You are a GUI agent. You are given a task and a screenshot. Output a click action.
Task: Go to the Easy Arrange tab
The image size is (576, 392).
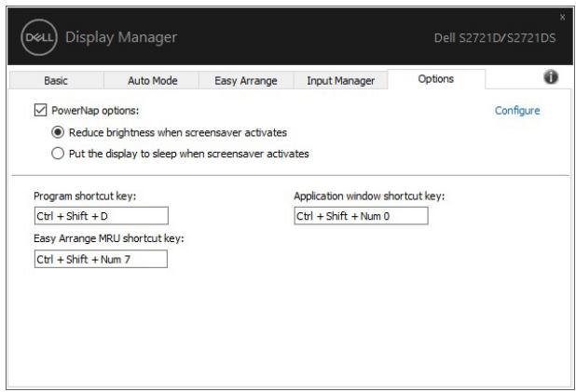pos(246,81)
